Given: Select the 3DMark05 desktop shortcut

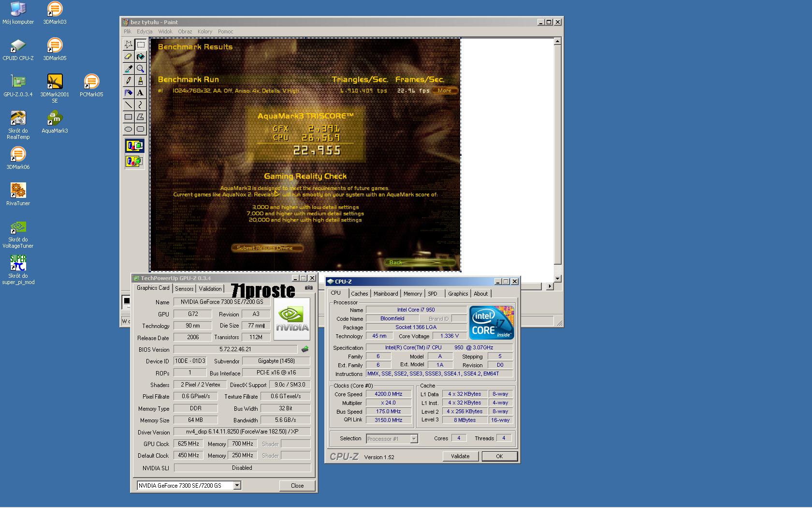Looking at the screenshot, I should point(55,49).
